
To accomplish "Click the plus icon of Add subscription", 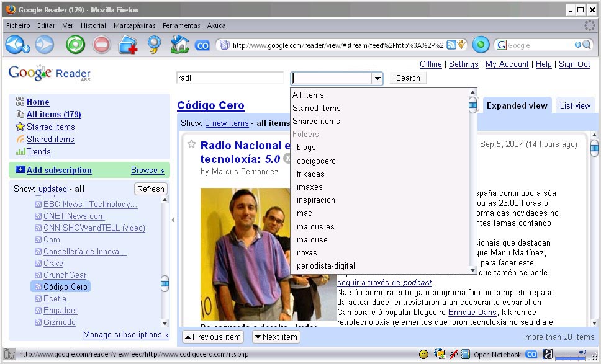I will (x=20, y=169).
